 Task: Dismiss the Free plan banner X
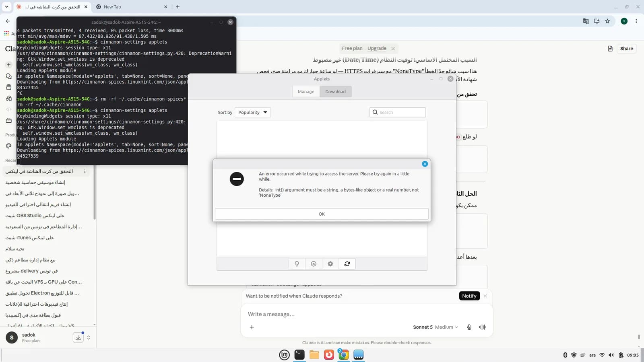coord(393,49)
